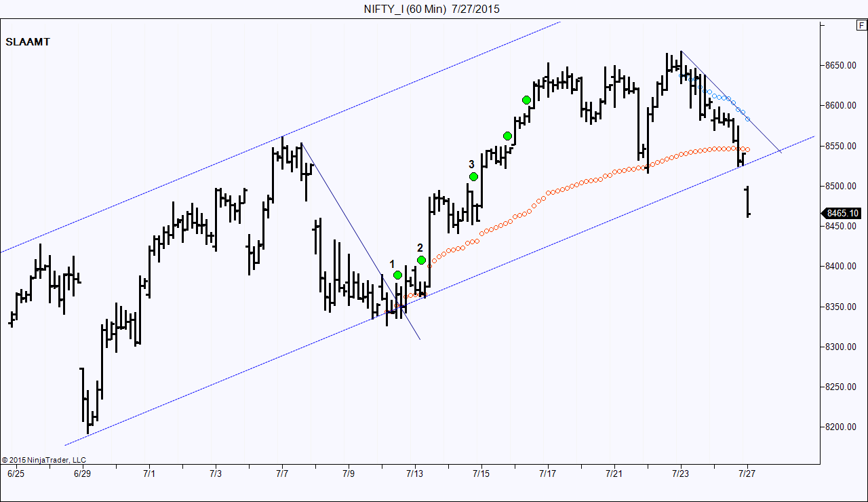Click the 8450.00 price axis label

[841, 226]
